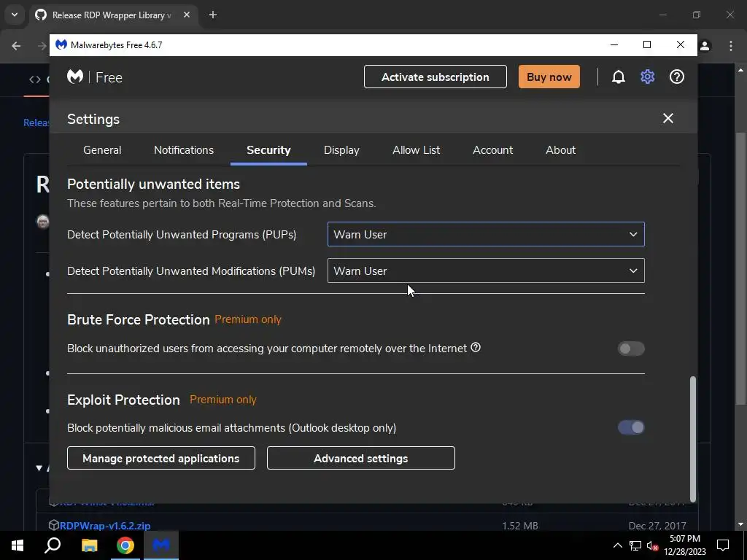Open the Allow List tab

coord(417,150)
